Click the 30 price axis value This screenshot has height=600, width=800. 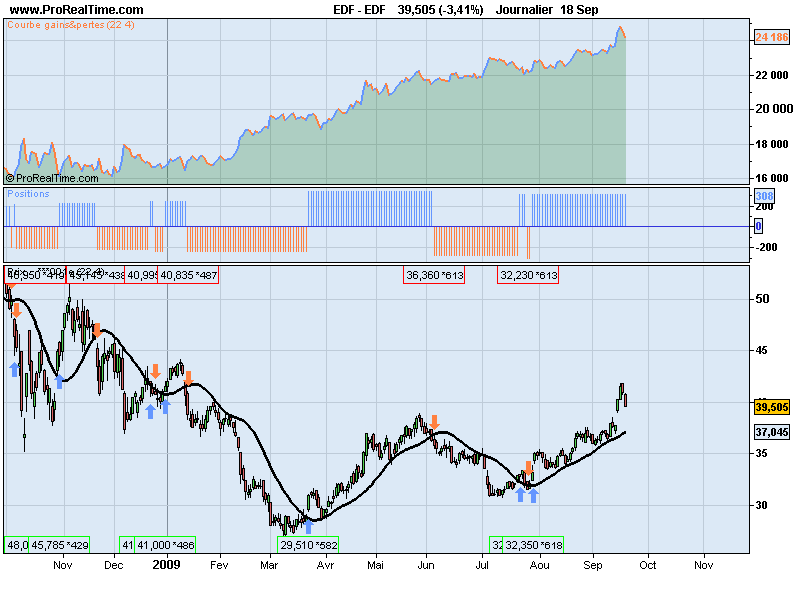(761, 505)
